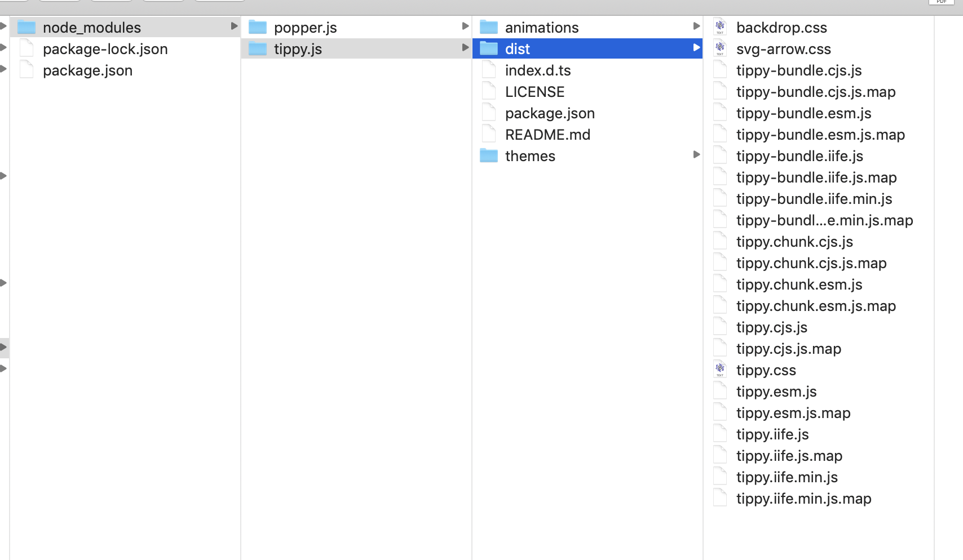
Task: Open the tippy-bundle.esm.js file
Action: [803, 113]
